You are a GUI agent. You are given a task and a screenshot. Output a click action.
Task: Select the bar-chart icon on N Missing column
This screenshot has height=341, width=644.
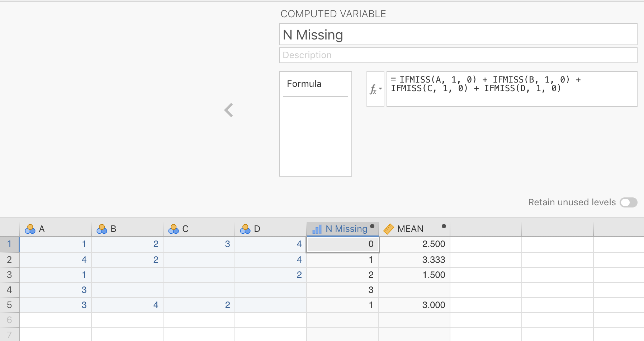click(x=317, y=229)
